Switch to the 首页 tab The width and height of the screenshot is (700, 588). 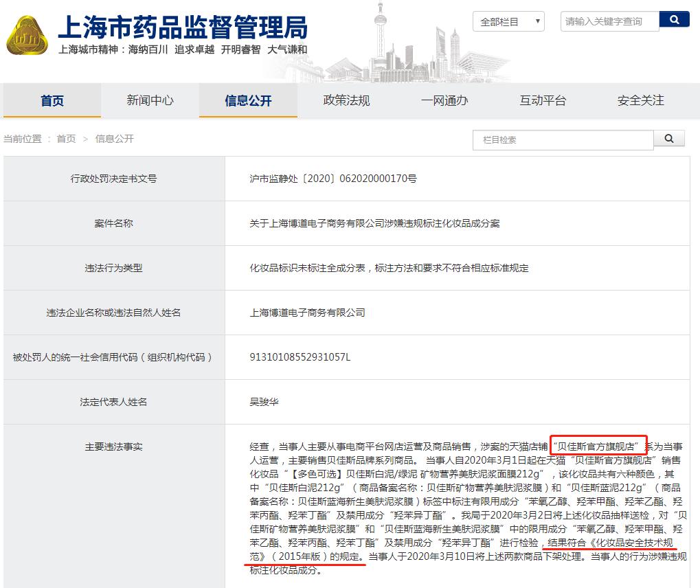tap(52, 100)
